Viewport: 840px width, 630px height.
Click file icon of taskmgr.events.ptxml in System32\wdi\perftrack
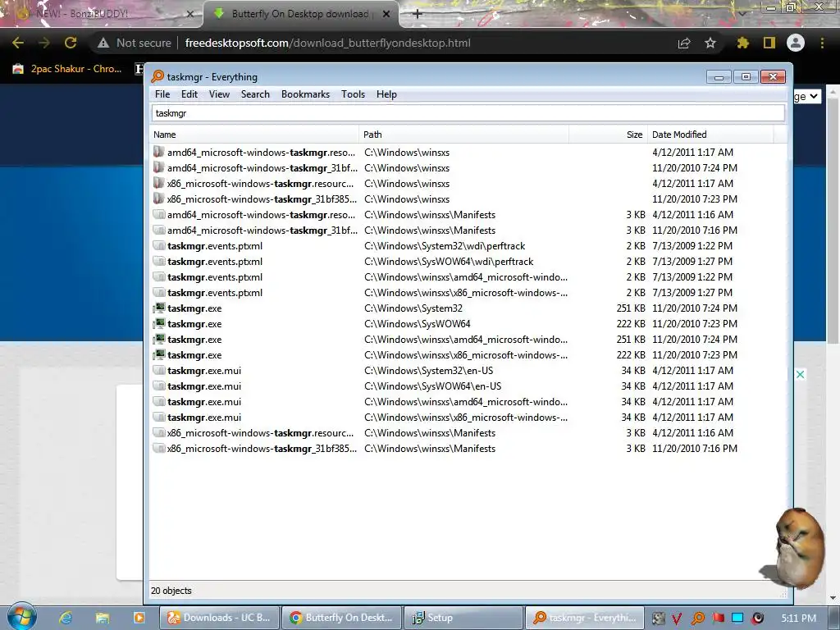point(158,246)
